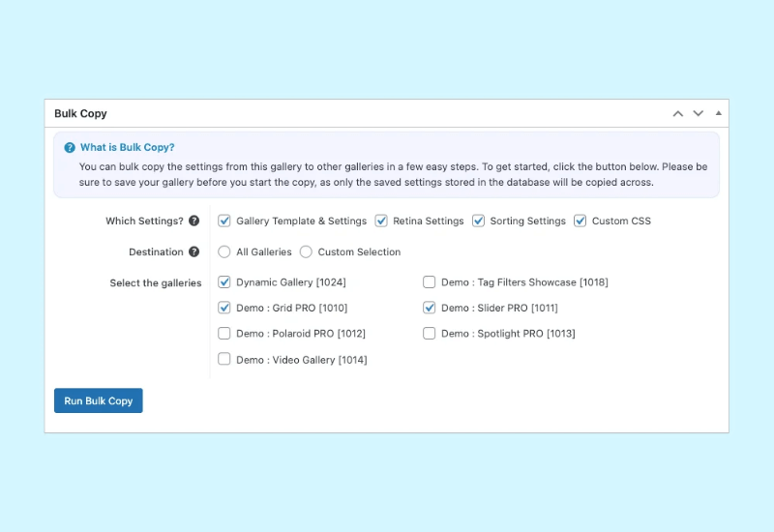Select the All Galleries radio option

tap(224, 251)
